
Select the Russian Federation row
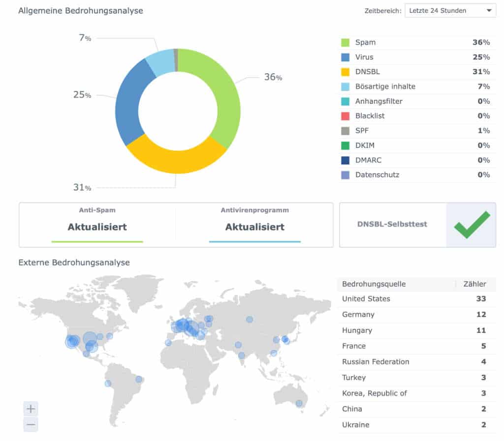416,362
